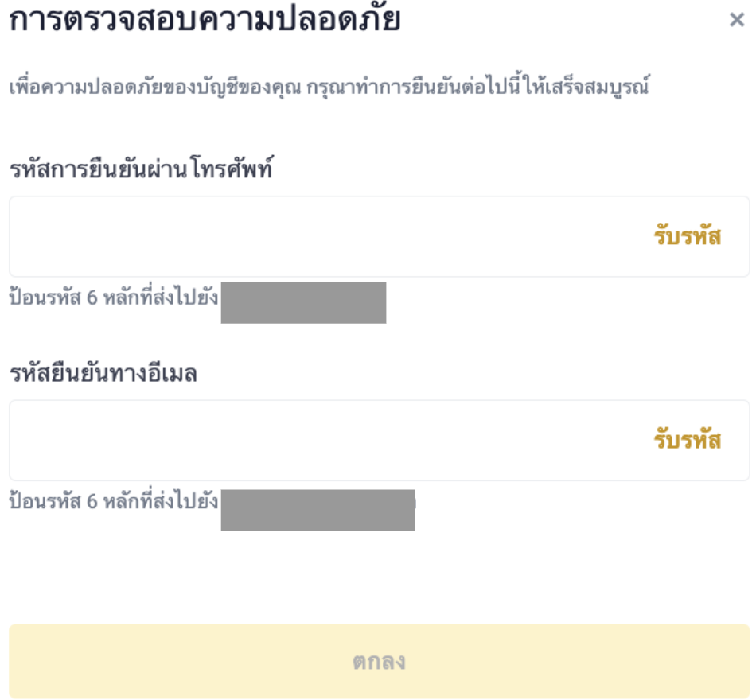Focus the text box under รหัสการยืนยันผ่านโทรศัพท์
Screen dimensions: 756x700
(x=318, y=237)
